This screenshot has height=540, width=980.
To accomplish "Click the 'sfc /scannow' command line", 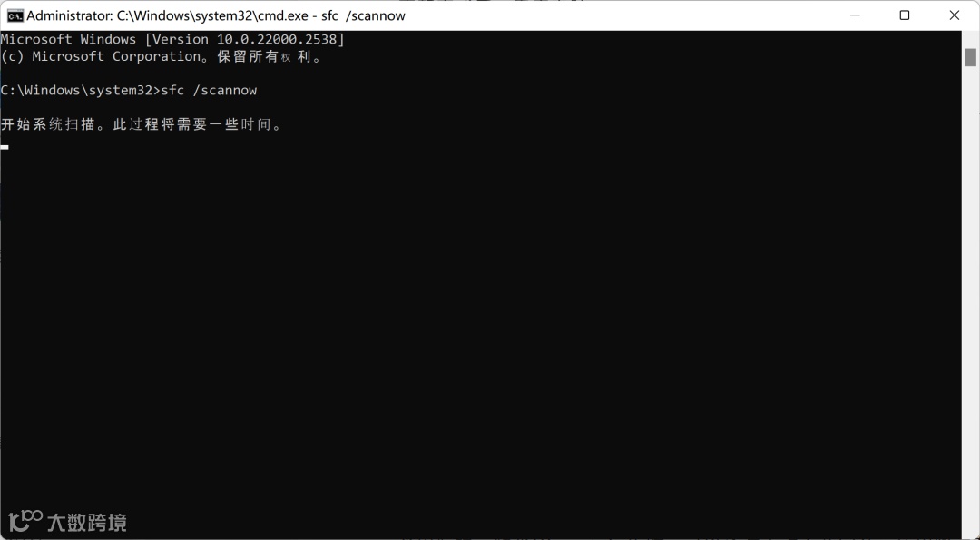I will click(129, 91).
